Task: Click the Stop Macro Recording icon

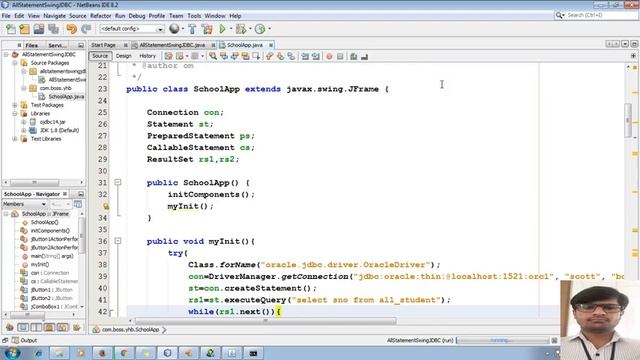Action: [x=340, y=56]
